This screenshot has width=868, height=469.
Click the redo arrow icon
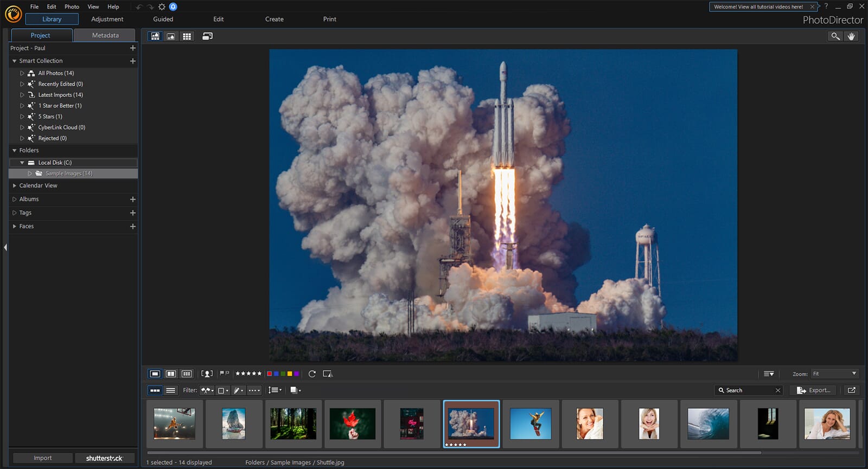click(150, 7)
